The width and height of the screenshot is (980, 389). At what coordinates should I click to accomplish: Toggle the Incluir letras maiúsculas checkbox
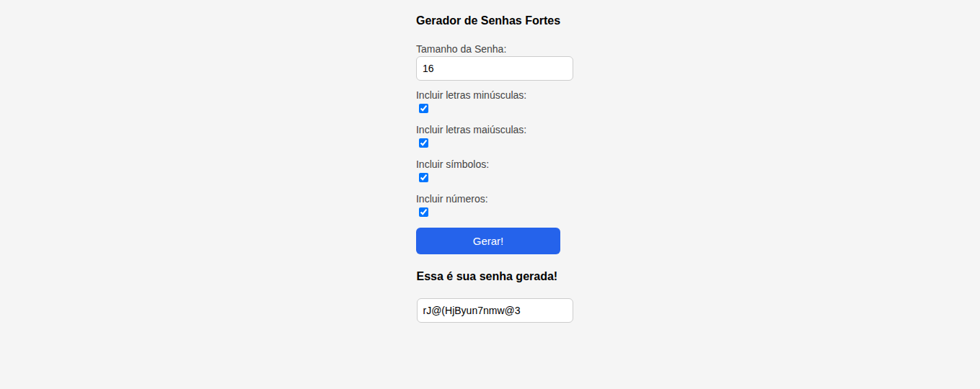[423, 143]
